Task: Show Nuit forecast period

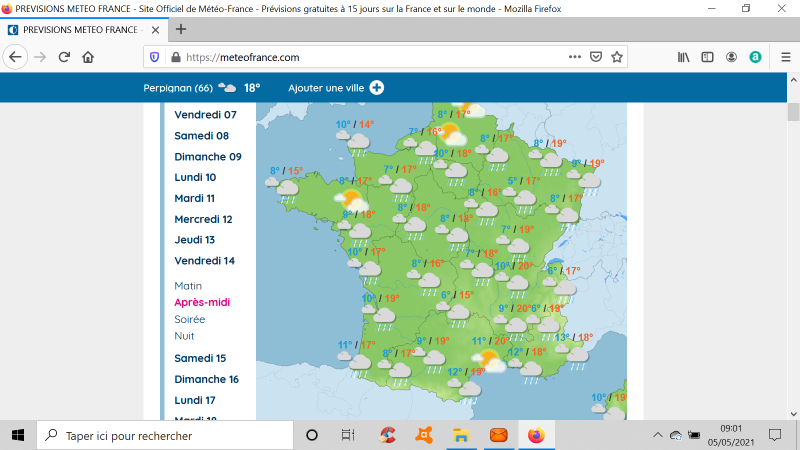Action: point(184,336)
